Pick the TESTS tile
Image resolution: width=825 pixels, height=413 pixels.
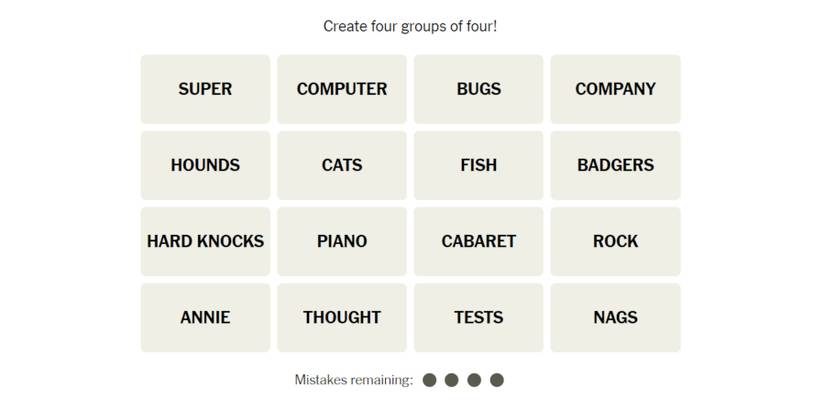click(478, 317)
